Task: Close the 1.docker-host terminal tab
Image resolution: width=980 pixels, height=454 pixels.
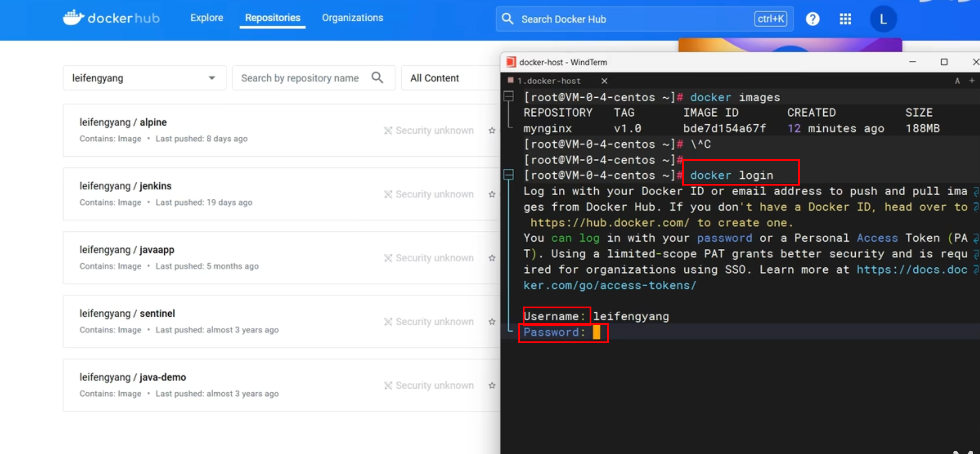Action: coord(604,81)
